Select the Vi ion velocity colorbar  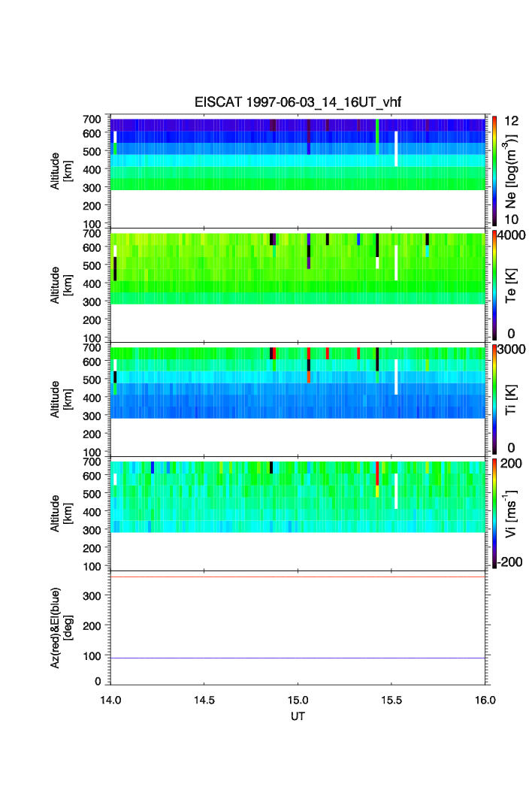(494, 513)
